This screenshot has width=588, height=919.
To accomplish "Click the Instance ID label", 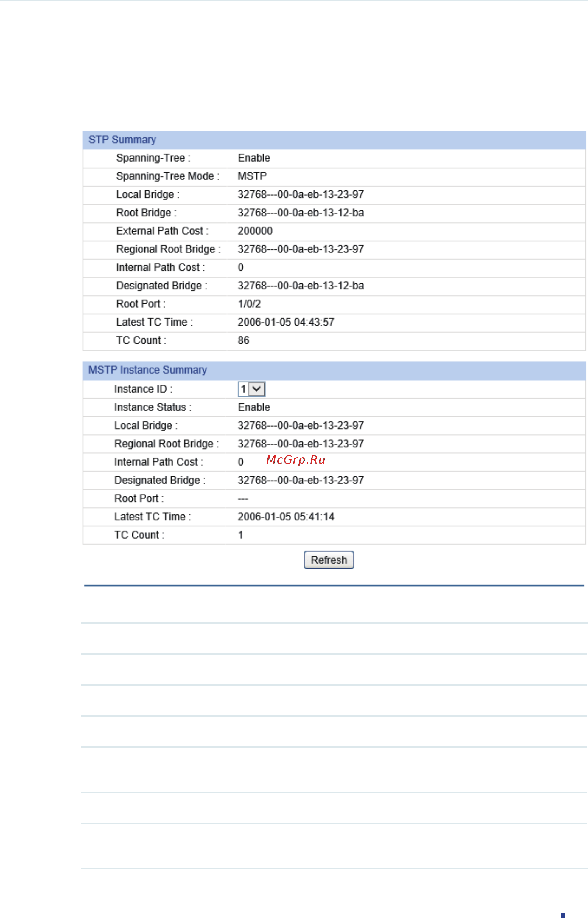I will [143, 389].
